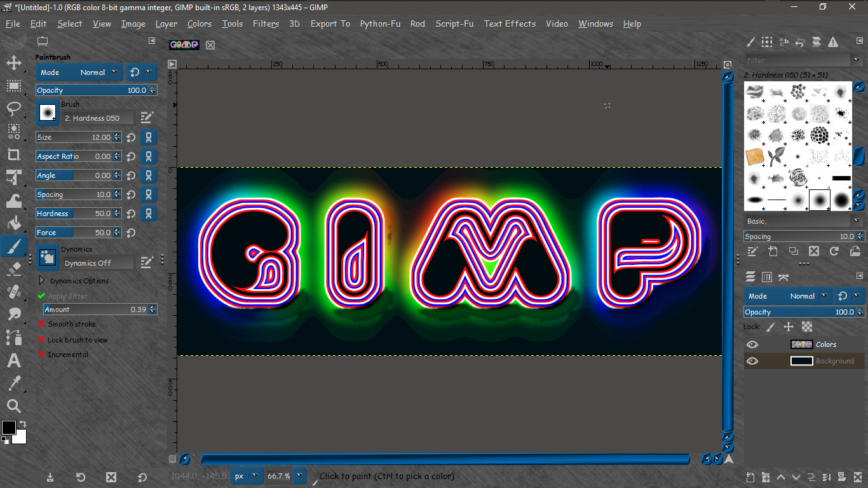Edit the current dynamics
Image resolution: width=868 pixels, height=488 pixels.
(147, 262)
